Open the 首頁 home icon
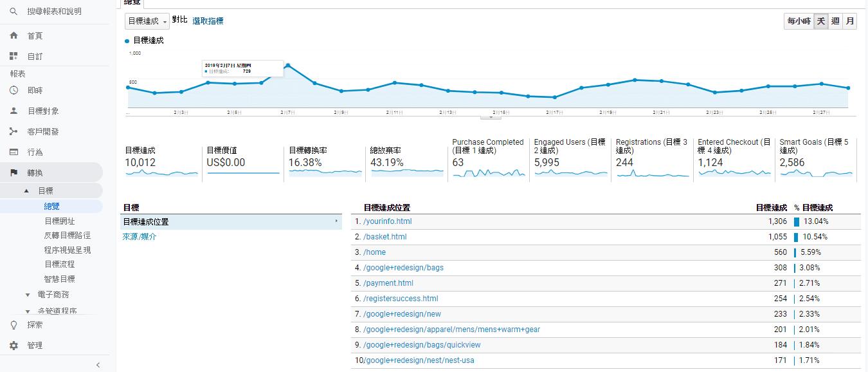This screenshot has width=868, height=372. click(x=14, y=36)
